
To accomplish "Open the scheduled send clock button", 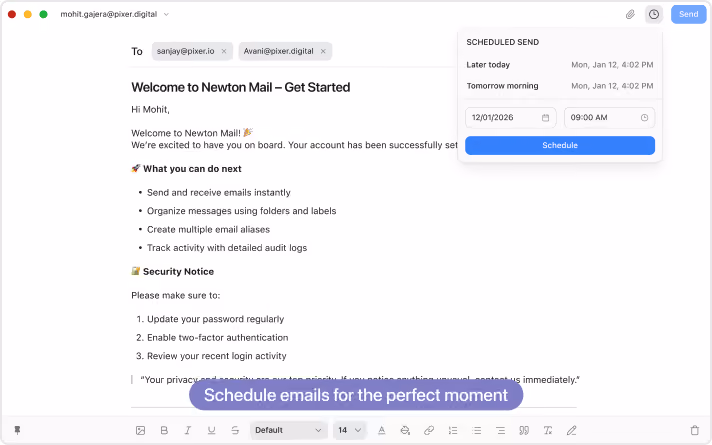I will [x=653, y=15].
